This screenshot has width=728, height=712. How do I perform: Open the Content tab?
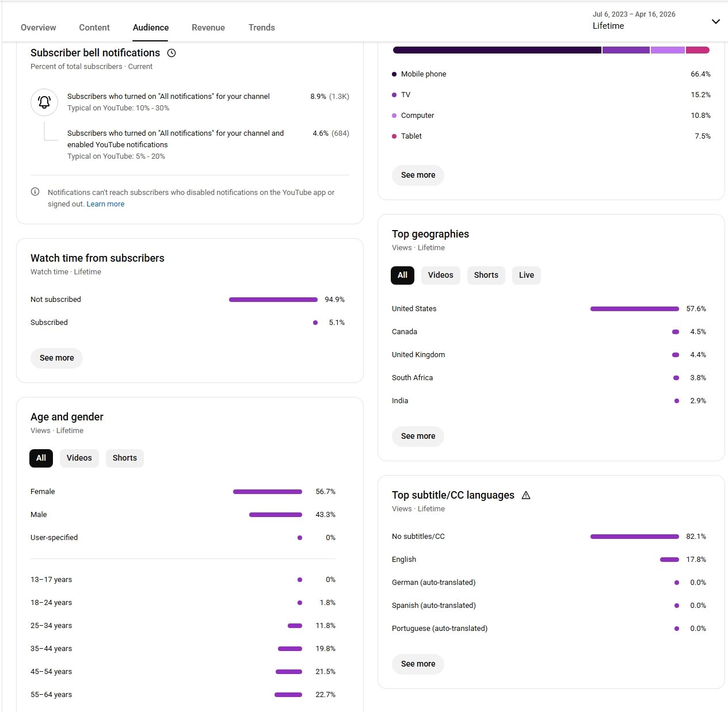tap(94, 28)
